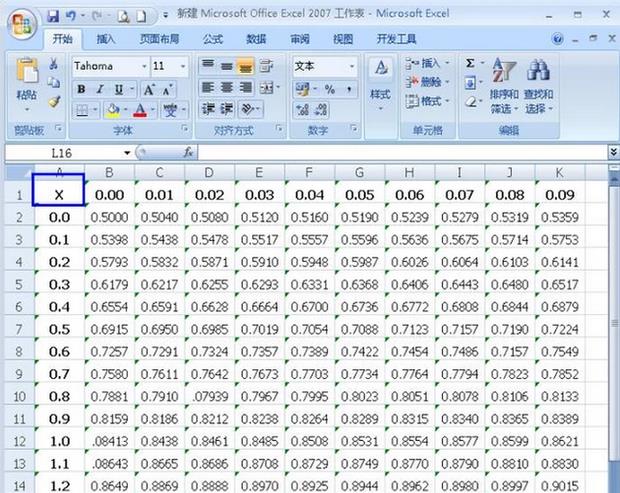Click the Paste icon
This screenshot has height=493, width=620.
pyautogui.click(x=26, y=80)
